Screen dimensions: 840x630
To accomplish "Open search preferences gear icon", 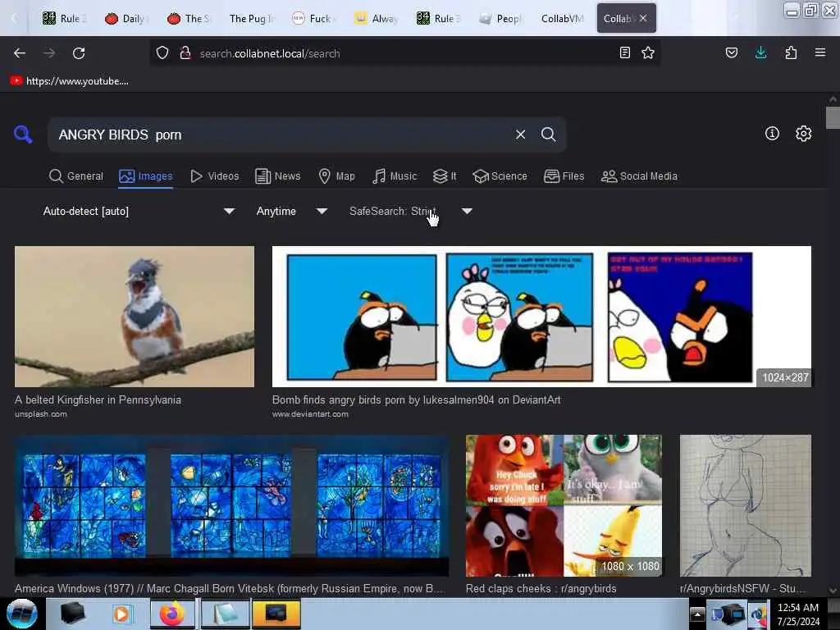I will pos(803,134).
